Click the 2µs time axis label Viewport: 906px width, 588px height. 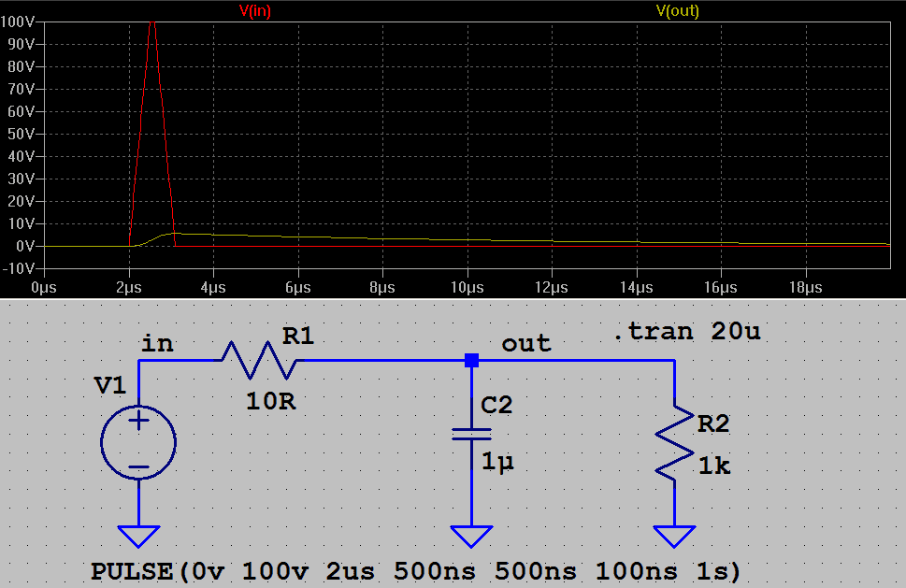point(129,288)
